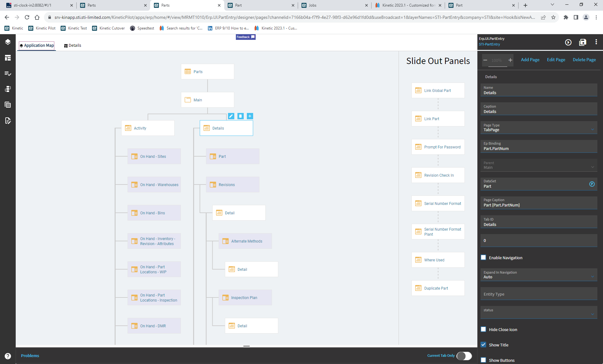The width and height of the screenshot is (603, 364).
Task: Click the Name input field
Action: tap(539, 90)
